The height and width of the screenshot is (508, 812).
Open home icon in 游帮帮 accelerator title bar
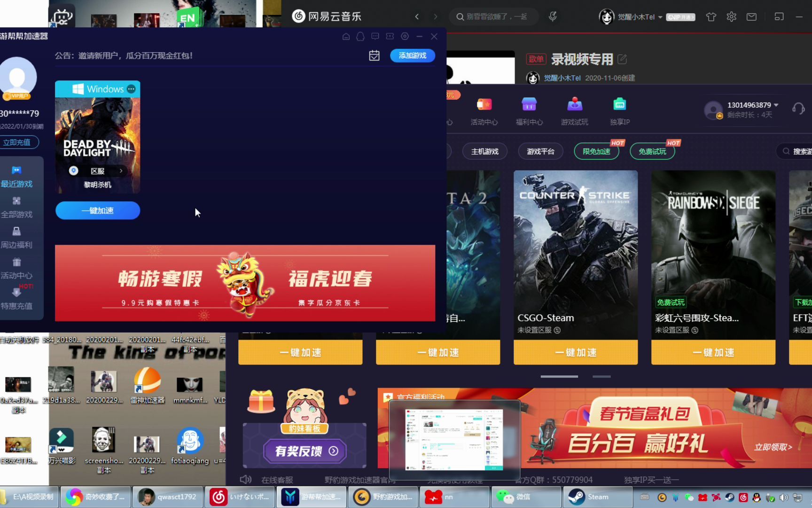coord(346,36)
